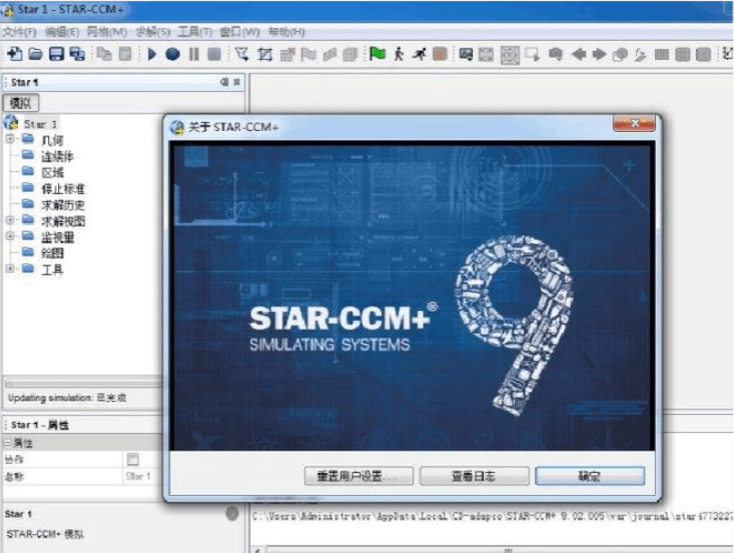Click the round help icon beside Star 1 description
Viewport: 734px width, 553px height.
(x=232, y=514)
